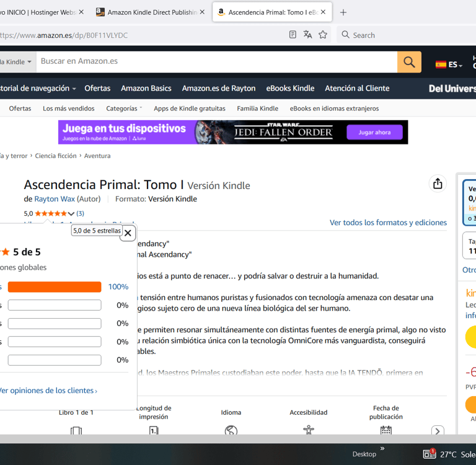Click the Jugar ahora banner button
This screenshot has width=476, height=465.
(374, 132)
